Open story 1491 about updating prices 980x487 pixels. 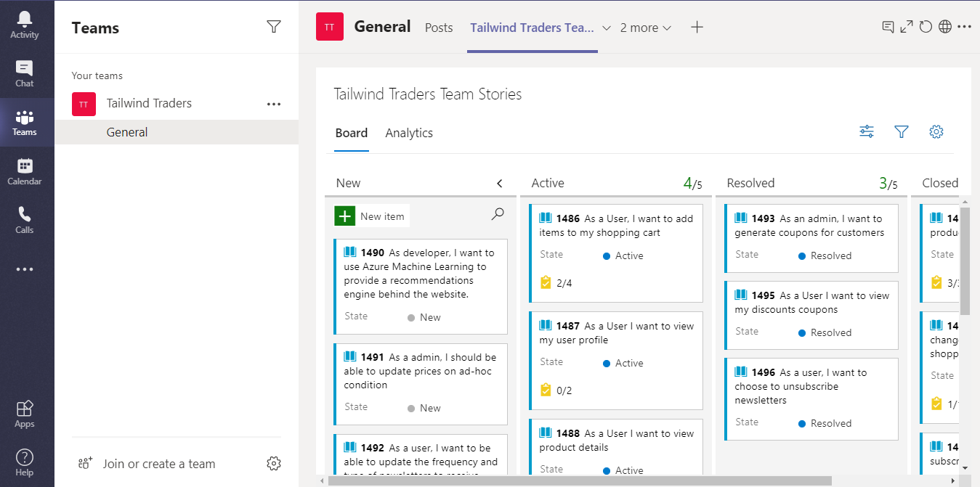420,371
